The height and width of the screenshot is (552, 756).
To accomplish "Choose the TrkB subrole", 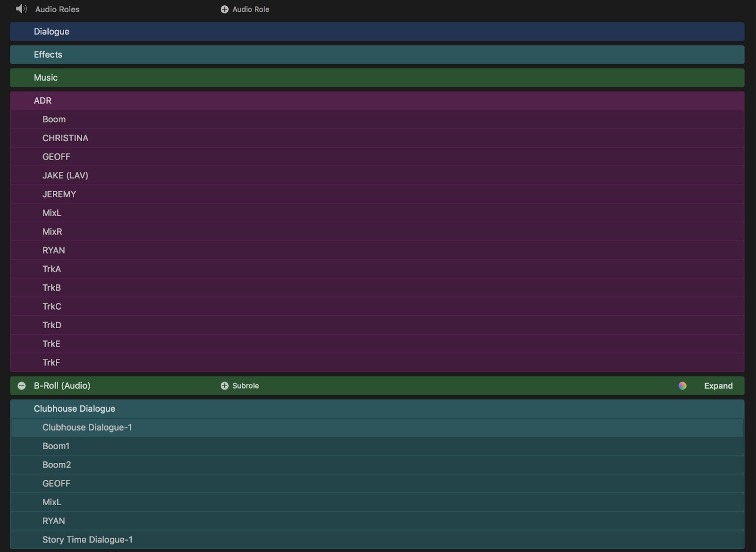I will pyautogui.click(x=377, y=288).
